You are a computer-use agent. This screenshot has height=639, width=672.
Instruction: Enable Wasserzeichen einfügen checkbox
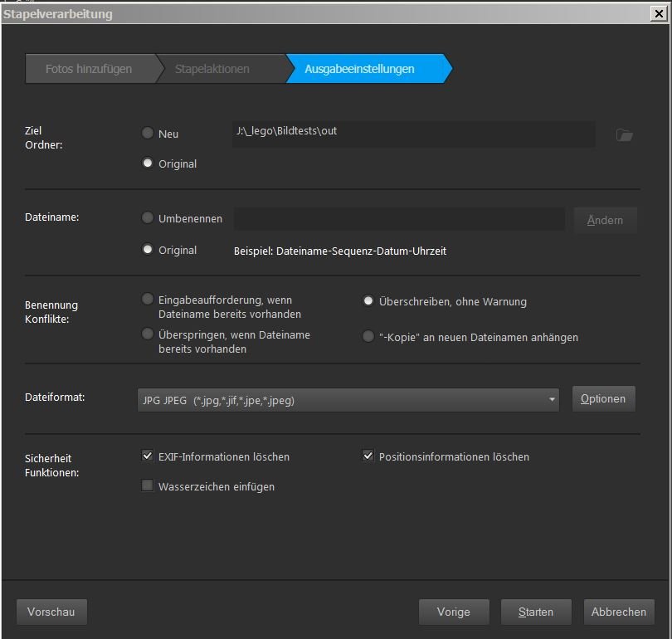click(x=148, y=486)
